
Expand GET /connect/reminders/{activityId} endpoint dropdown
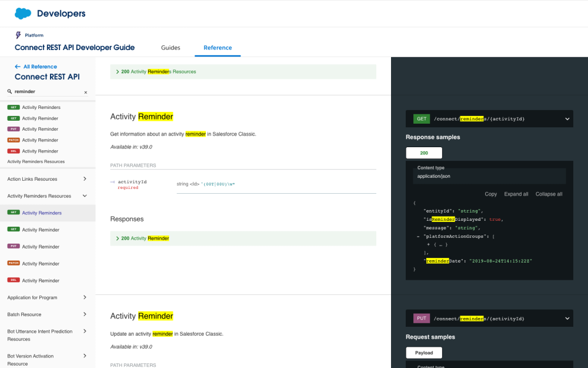click(567, 119)
